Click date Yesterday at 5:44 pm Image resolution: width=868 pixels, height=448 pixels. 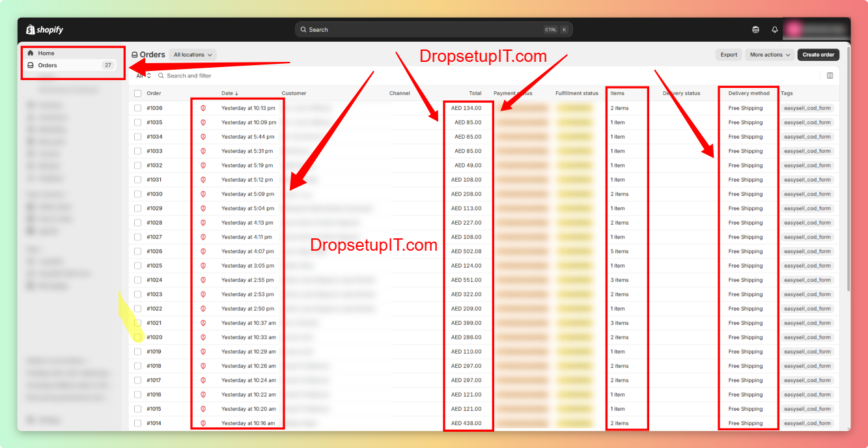click(247, 137)
